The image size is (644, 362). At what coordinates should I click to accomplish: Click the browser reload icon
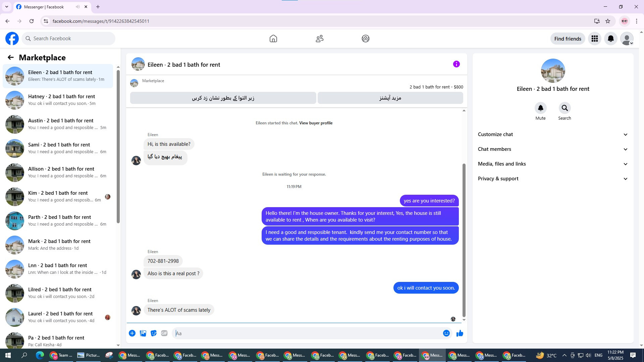32,21
